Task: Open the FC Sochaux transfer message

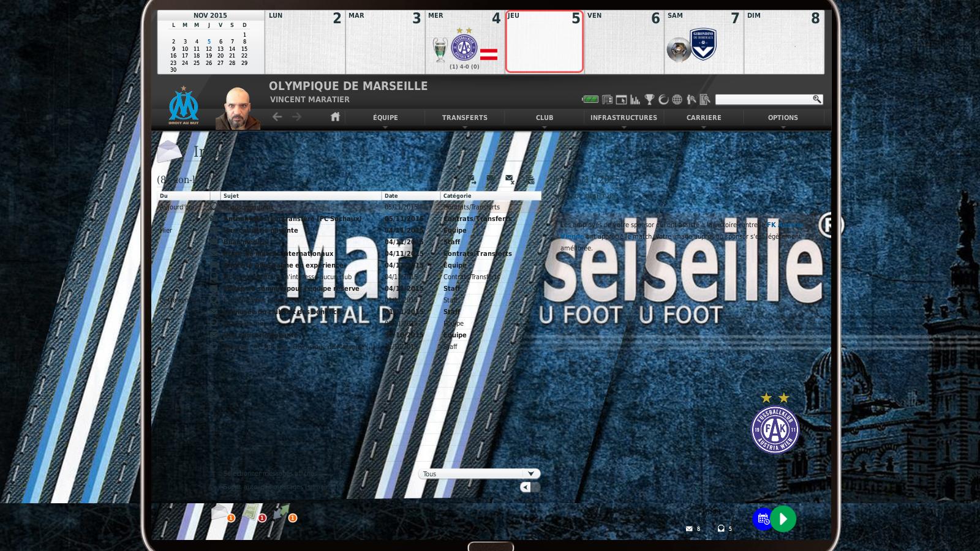Action: coord(349,219)
